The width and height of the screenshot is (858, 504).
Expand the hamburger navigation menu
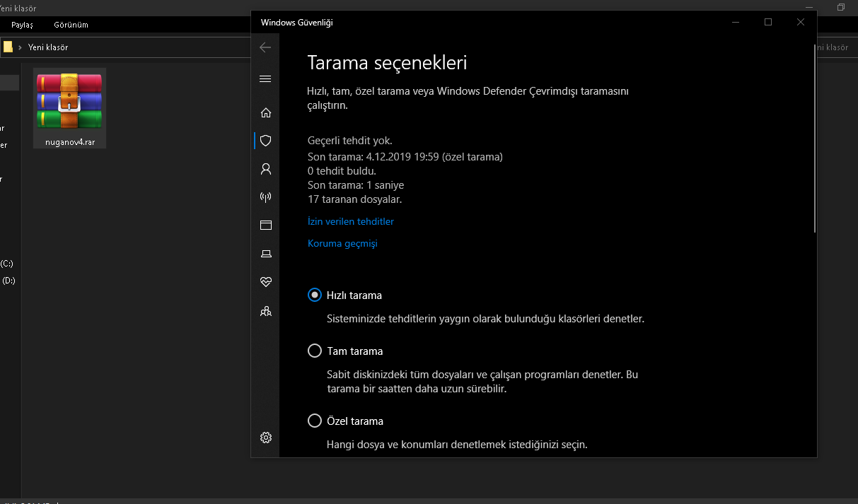(x=266, y=79)
